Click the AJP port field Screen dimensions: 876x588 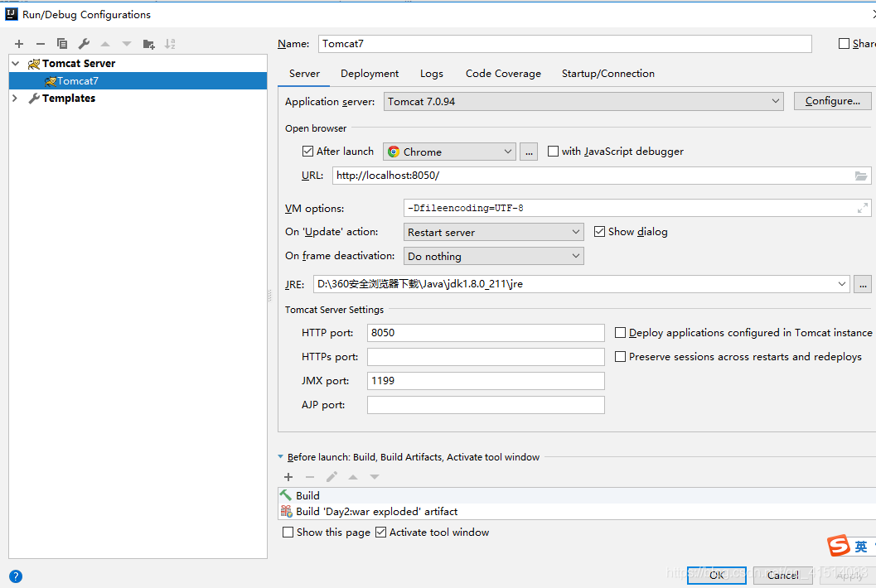pyautogui.click(x=486, y=405)
